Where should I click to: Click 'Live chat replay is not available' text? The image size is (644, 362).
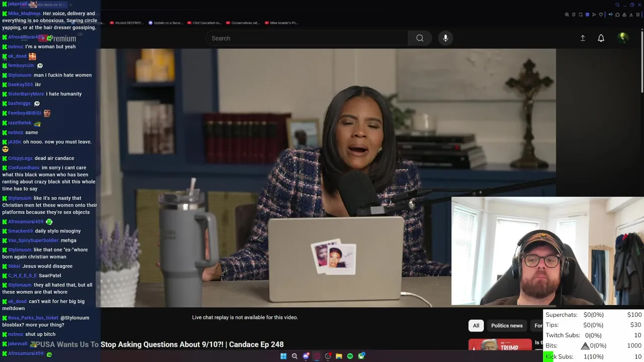coord(245,317)
